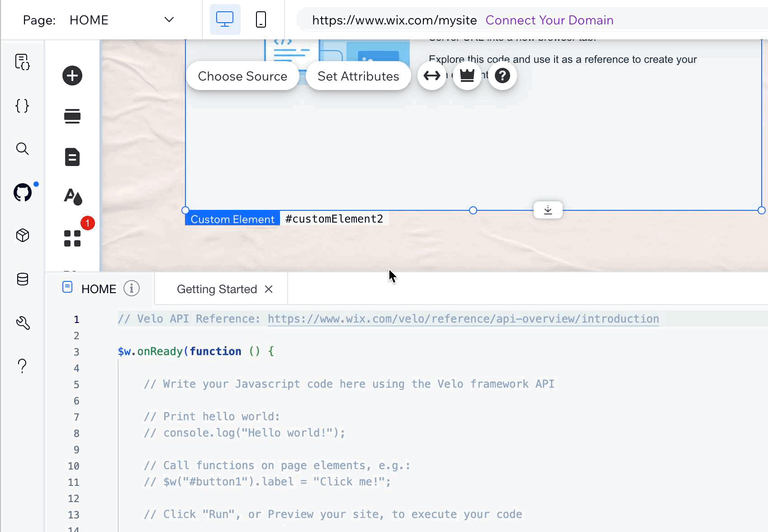This screenshot has width=768, height=532.
Task: Click the Choose Source button
Action: [x=242, y=76]
